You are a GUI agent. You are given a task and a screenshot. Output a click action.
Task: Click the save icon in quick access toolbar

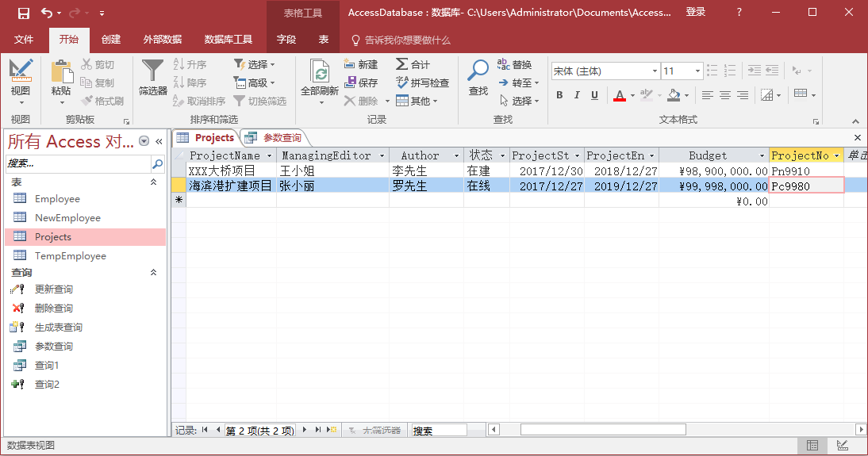click(23, 13)
